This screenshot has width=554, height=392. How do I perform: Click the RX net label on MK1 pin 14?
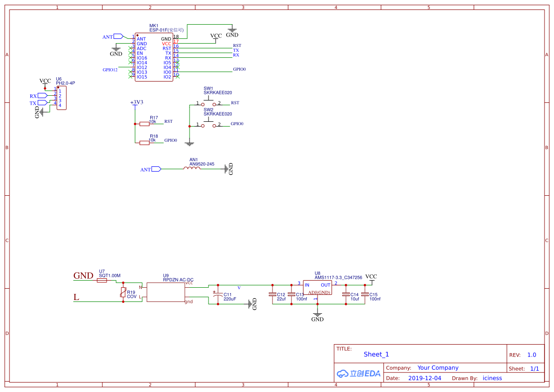pos(236,55)
